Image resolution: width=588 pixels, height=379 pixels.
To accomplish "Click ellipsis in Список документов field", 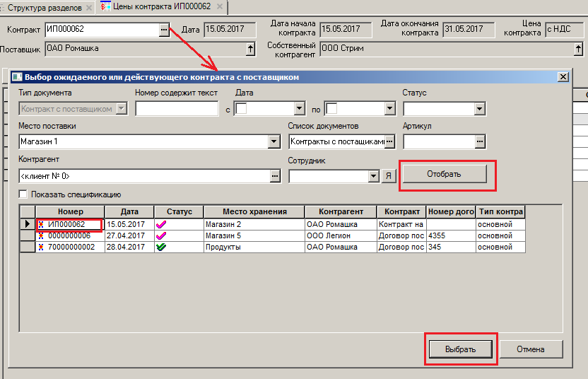I will (389, 142).
